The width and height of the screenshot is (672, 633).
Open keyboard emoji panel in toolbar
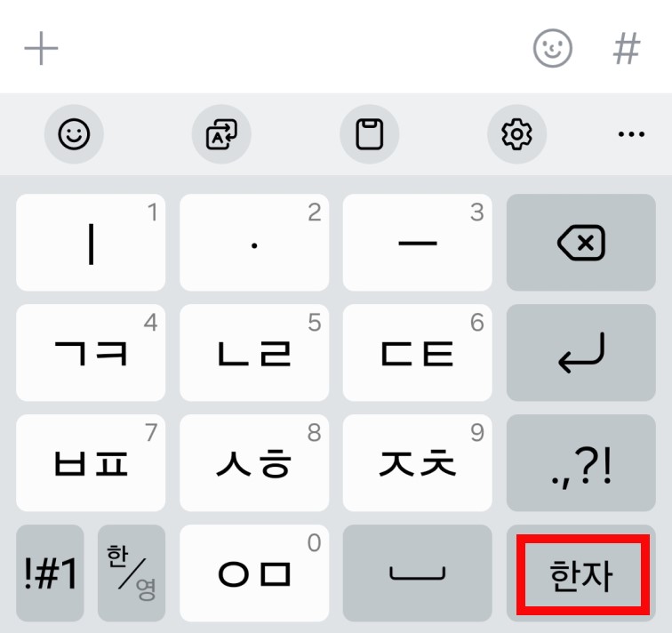pos(74,134)
